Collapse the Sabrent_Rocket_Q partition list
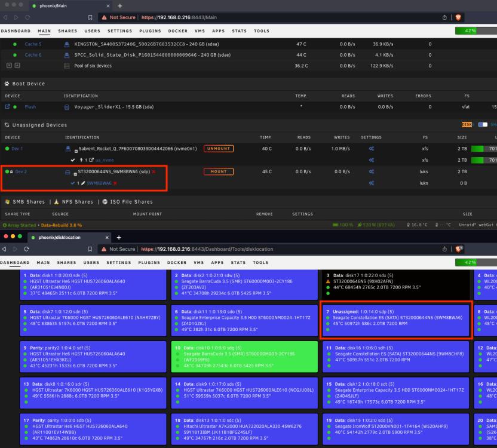Viewport: 497px width, 448px height. pos(76,151)
